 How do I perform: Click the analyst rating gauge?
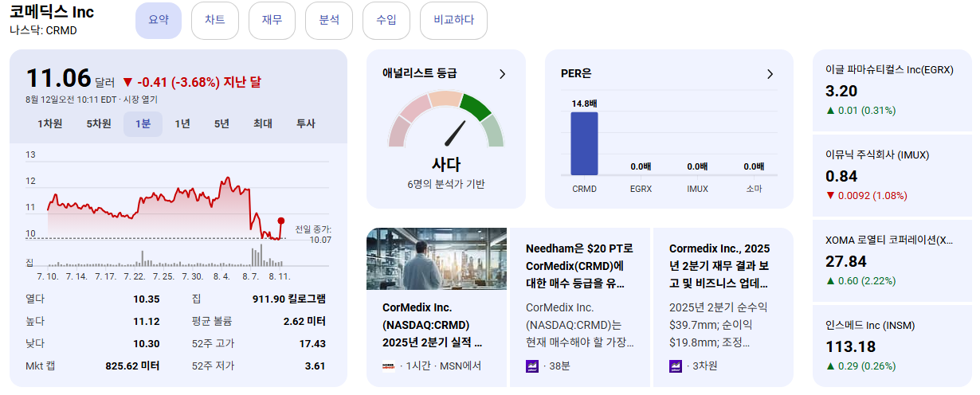click(x=446, y=119)
